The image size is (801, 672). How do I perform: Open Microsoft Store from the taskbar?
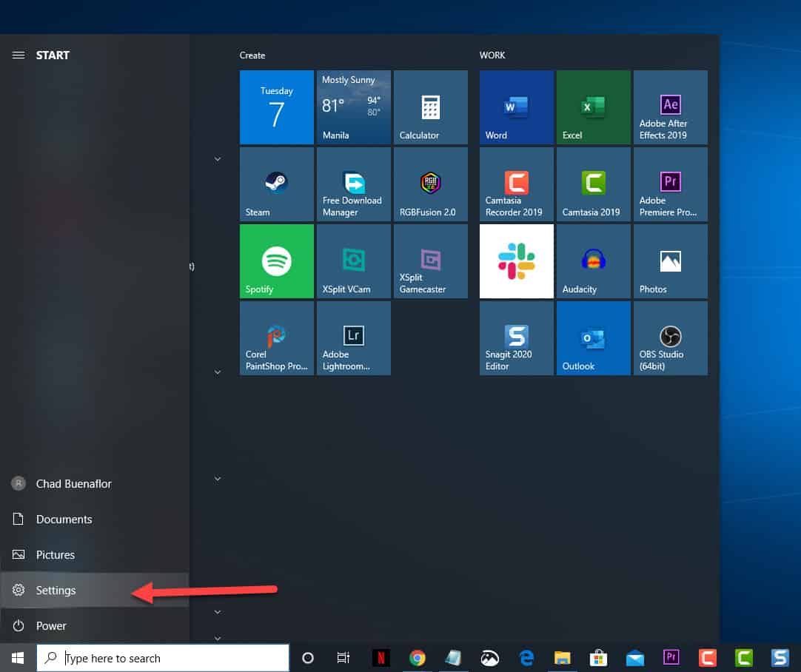[x=599, y=658]
